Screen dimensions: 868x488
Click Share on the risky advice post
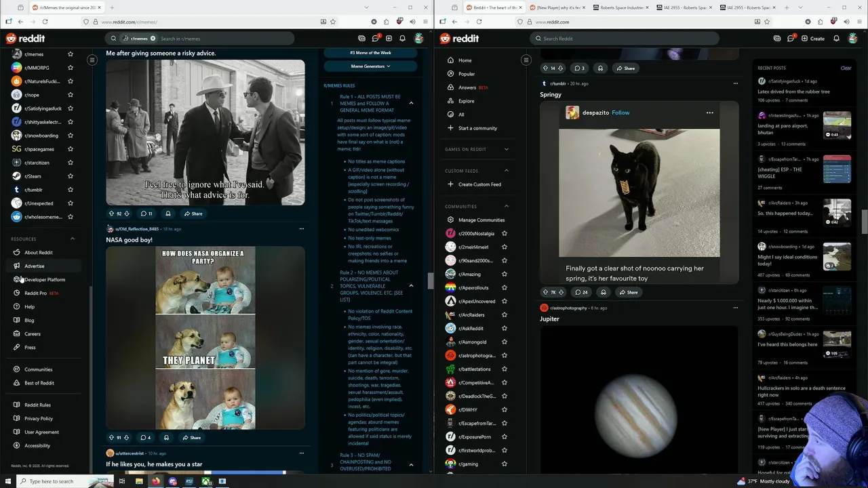click(193, 213)
